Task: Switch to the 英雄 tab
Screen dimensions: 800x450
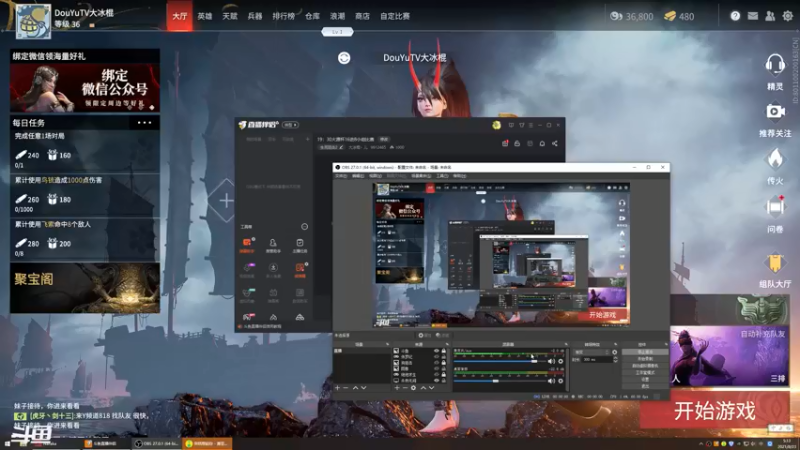Action: tap(205, 16)
